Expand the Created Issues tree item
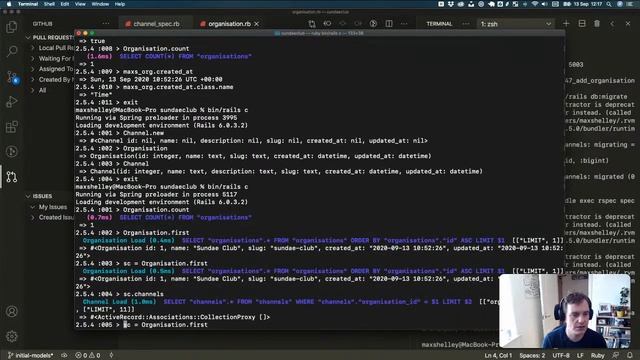This screenshot has width=640, height=360. pos(53,218)
